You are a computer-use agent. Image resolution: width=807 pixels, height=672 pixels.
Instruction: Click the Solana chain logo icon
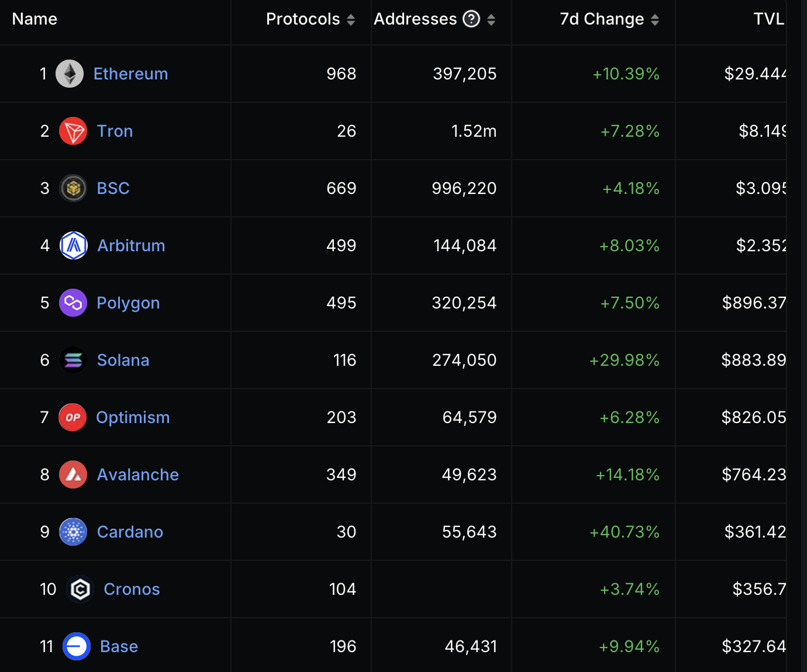73,360
